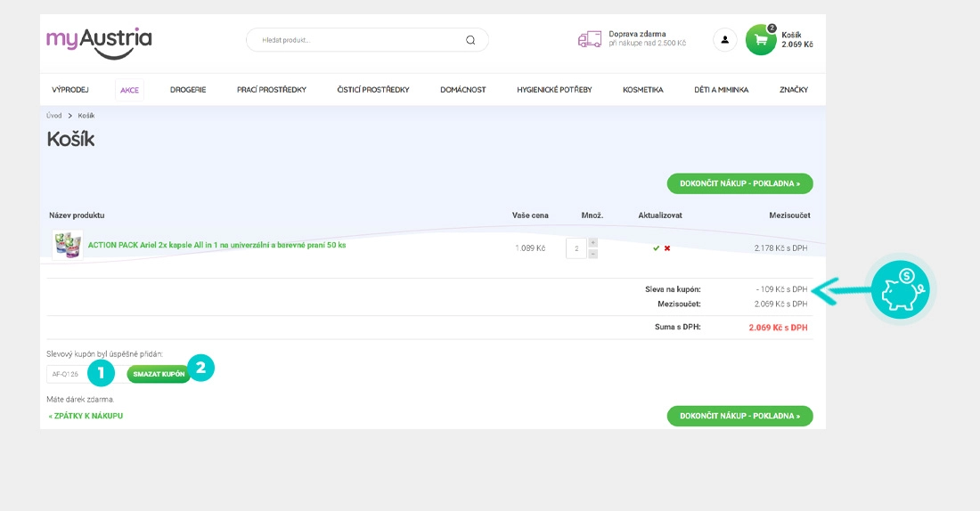
Task: Remove product with the red cross
Action: point(667,248)
